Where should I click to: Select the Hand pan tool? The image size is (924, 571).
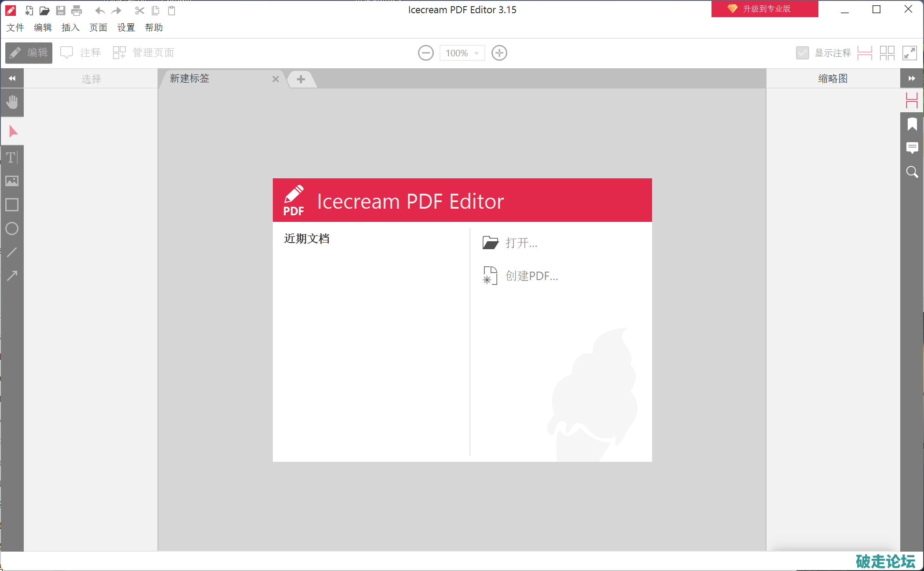[12, 102]
